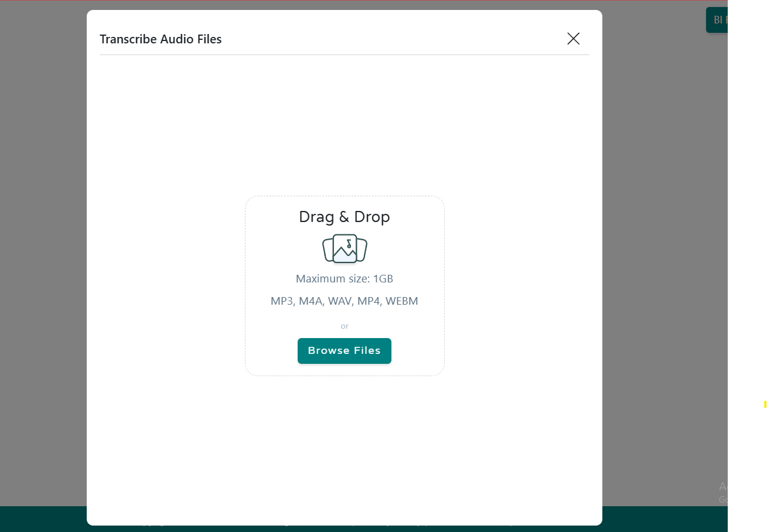This screenshot has width=767, height=532.
Task: Click the partially hidden teal button behind dialog
Action: point(717,20)
